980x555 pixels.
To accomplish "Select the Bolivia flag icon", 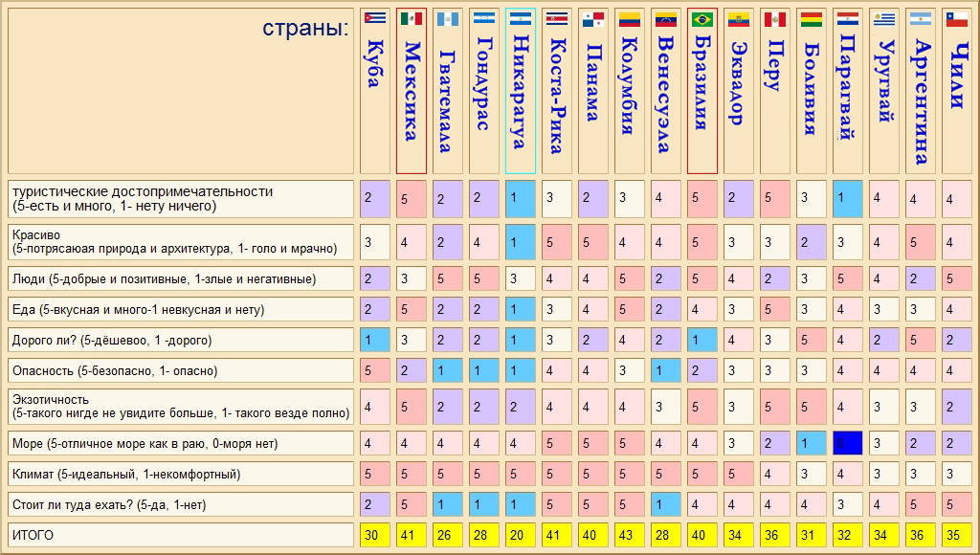I will coord(812,19).
